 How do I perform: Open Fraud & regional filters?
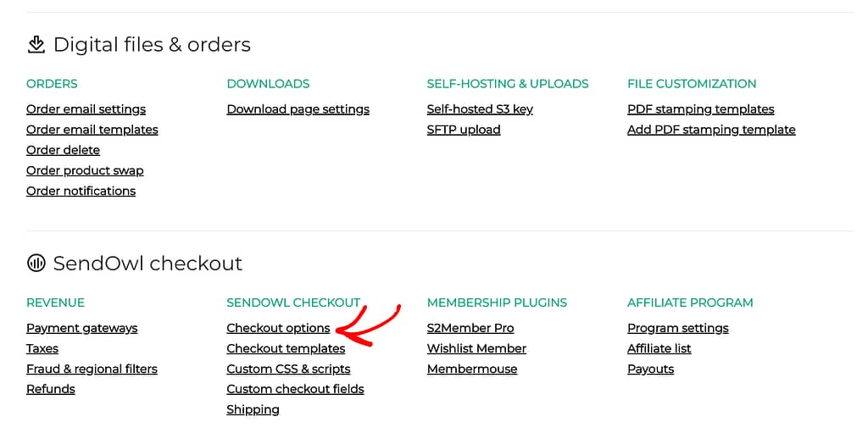[x=92, y=370]
